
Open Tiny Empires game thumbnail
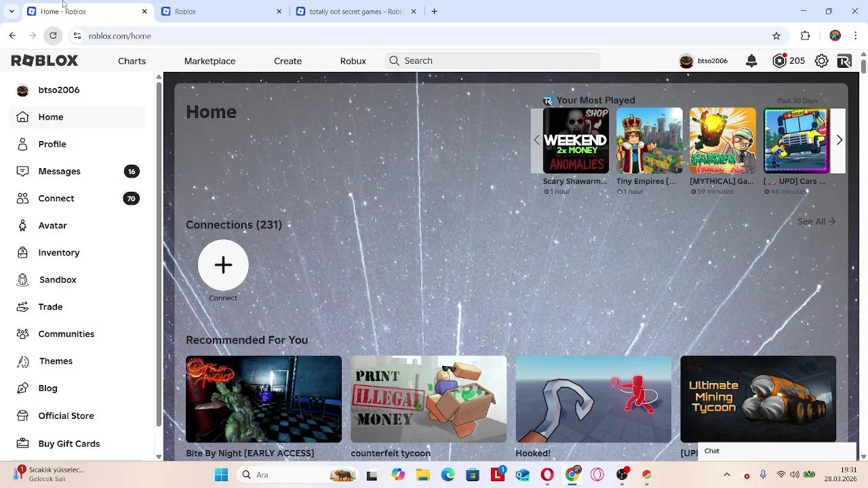point(650,140)
